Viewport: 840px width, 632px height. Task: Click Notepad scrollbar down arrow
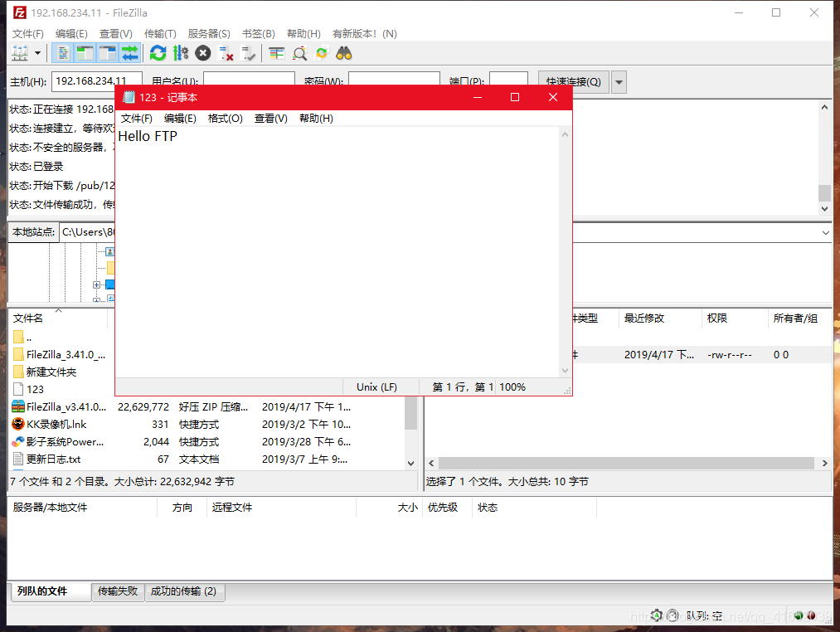[x=565, y=371]
